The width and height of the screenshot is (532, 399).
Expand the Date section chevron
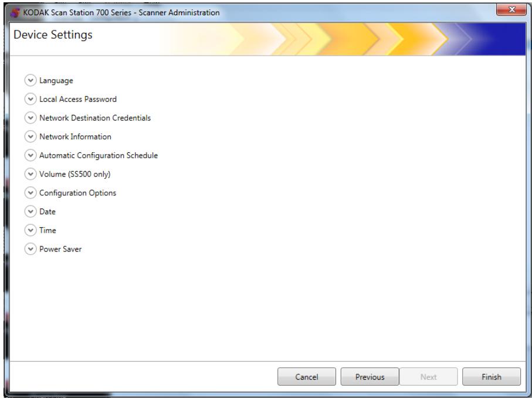click(30, 212)
